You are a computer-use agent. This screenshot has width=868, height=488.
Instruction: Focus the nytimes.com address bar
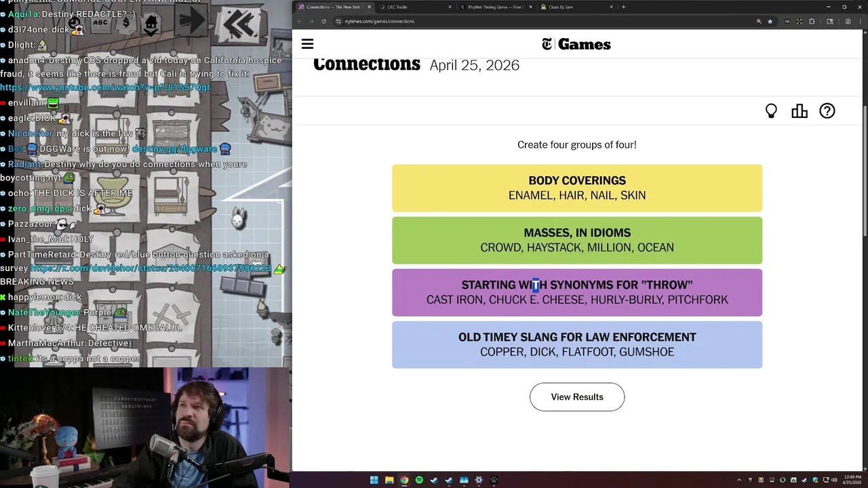(x=542, y=21)
